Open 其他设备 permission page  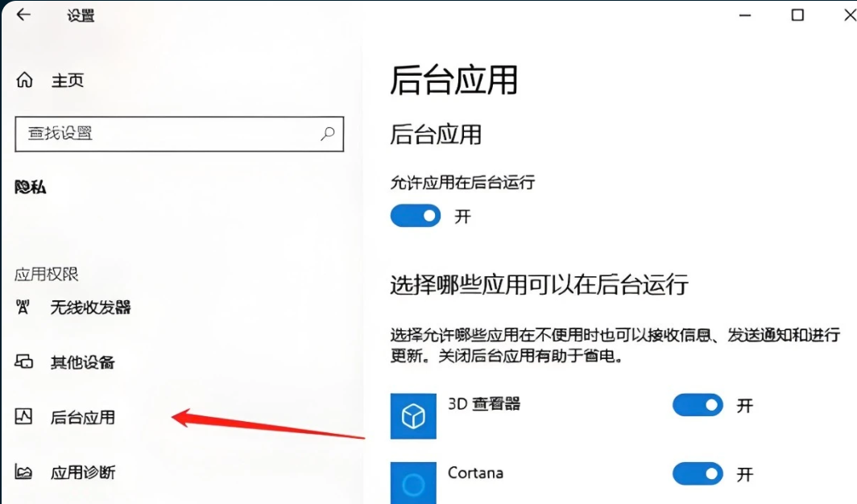coord(82,362)
